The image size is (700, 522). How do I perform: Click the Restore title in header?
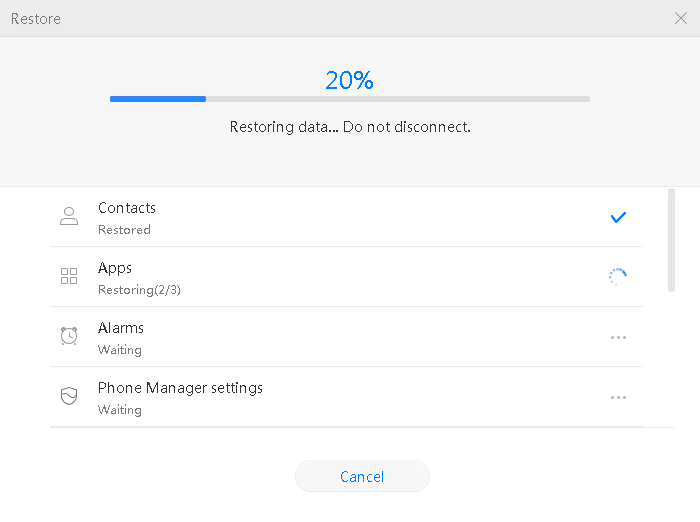[36, 19]
